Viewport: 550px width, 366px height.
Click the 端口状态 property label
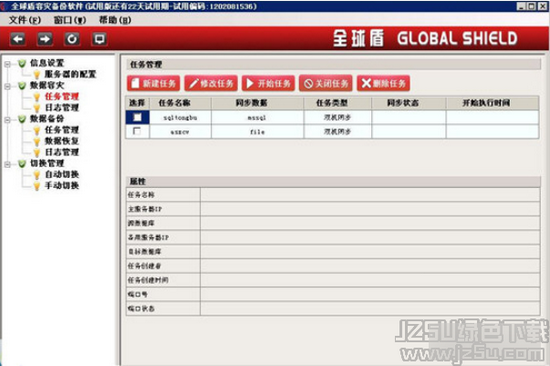point(141,308)
